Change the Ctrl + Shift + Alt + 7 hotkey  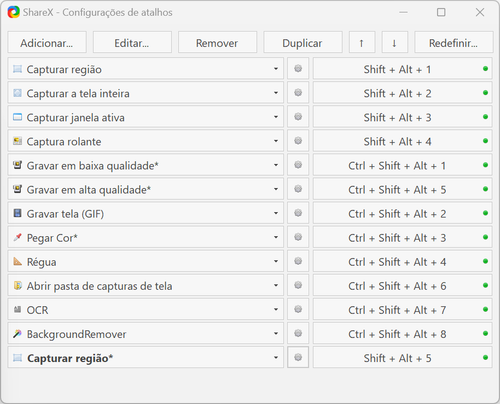[x=402, y=309]
